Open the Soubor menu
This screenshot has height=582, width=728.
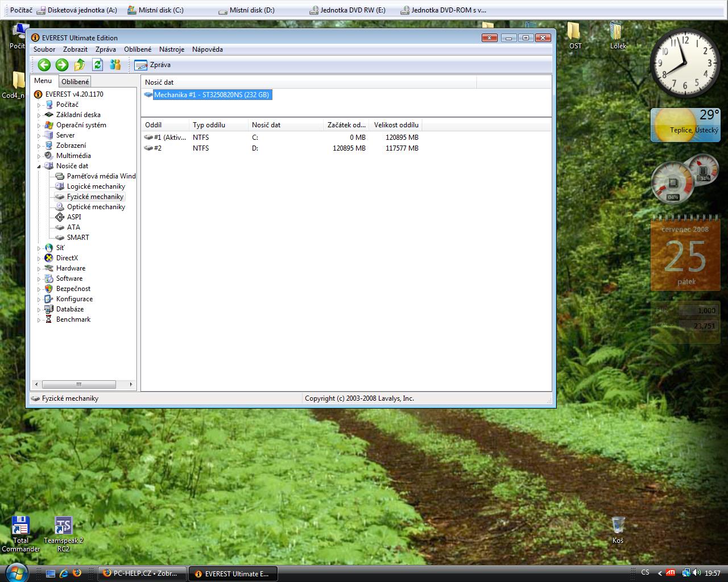click(x=44, y=49)
